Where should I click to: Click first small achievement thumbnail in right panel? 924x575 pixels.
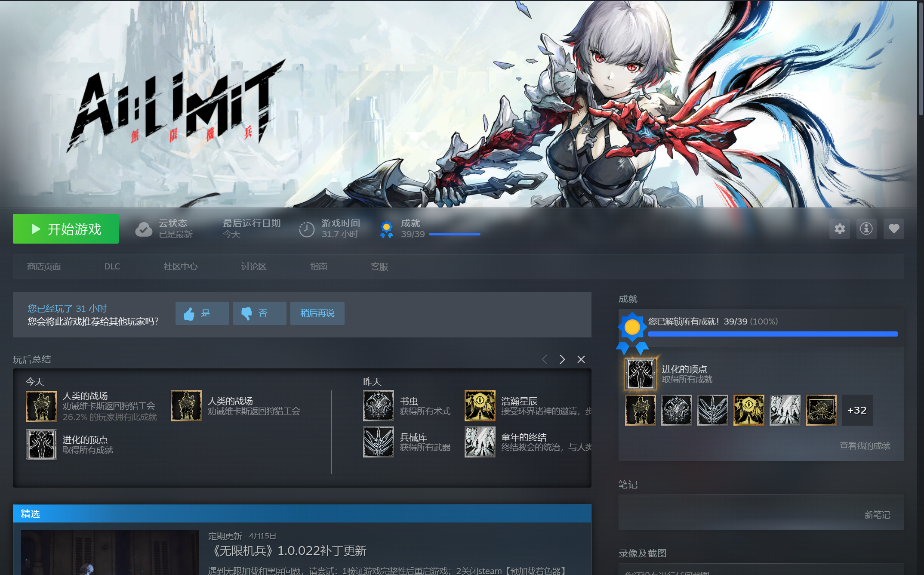[x=641, y=410]
